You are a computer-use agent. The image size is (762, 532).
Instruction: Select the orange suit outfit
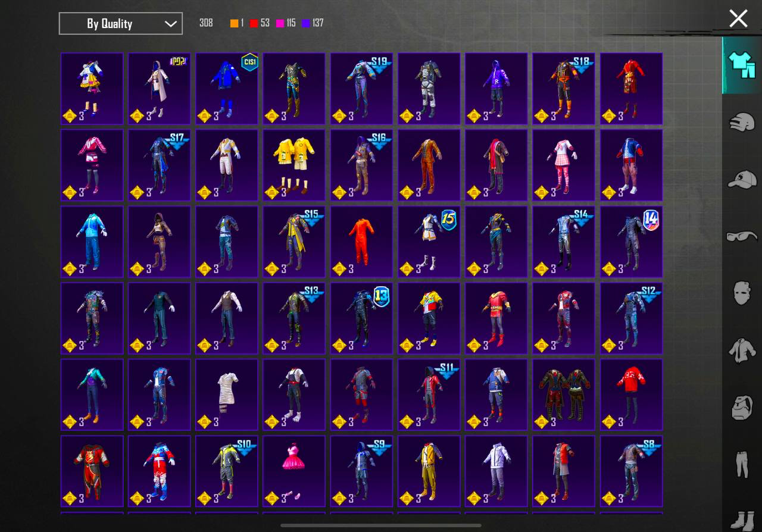tap(429, 165)
